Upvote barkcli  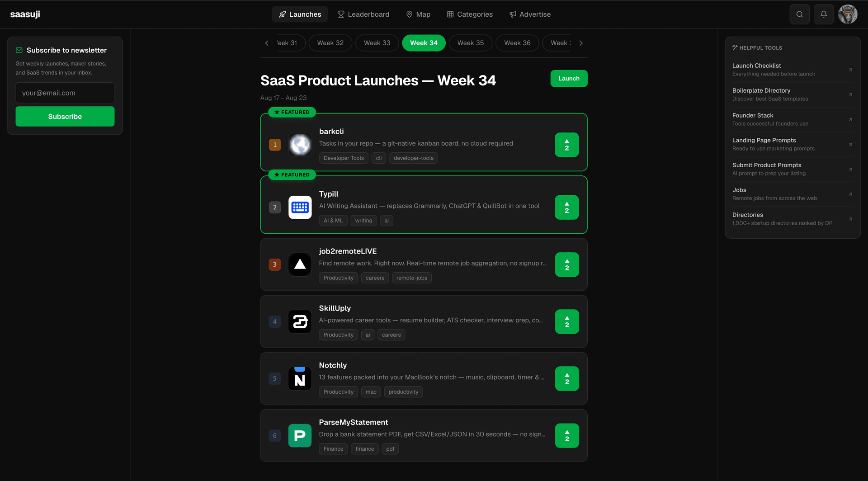point(567,145)
